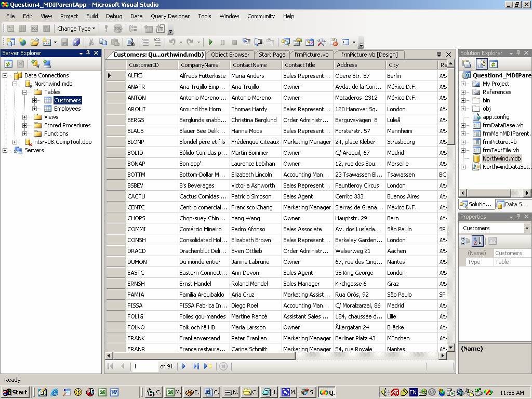Toggle Alphabetical sort in Properties panel

(478, 241)
